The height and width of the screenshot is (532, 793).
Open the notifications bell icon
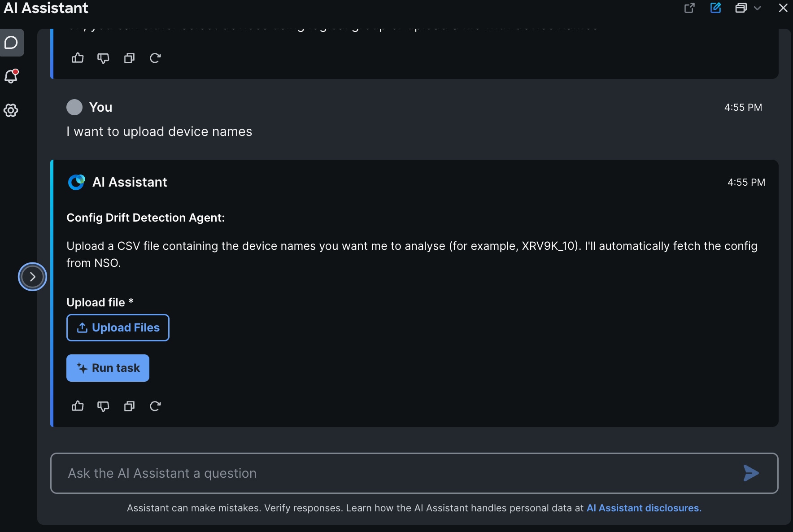(11, 76)
